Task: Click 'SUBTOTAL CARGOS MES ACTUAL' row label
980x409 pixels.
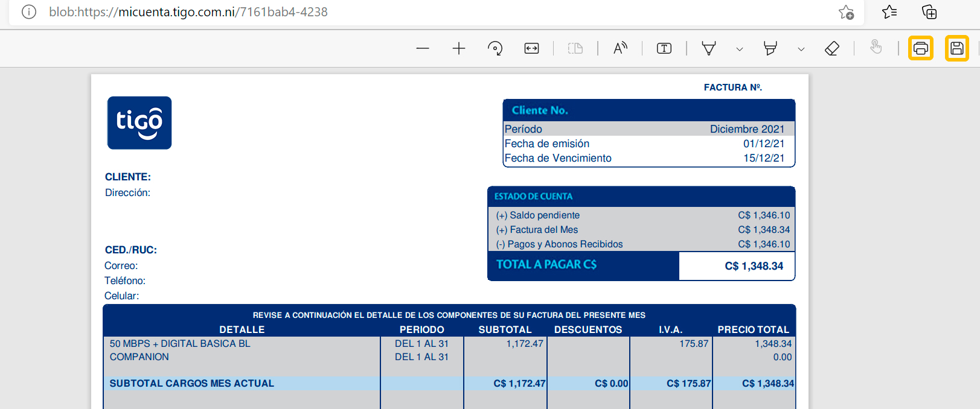Action: pos(192,384)
